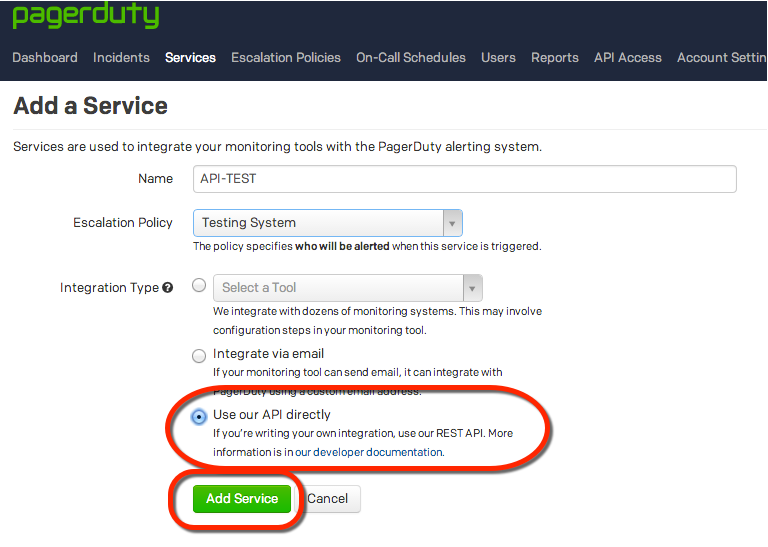Click the arrow of the Escalation Policy dropdown
Screen dimensions: 768x547
[x=452, y=223]
